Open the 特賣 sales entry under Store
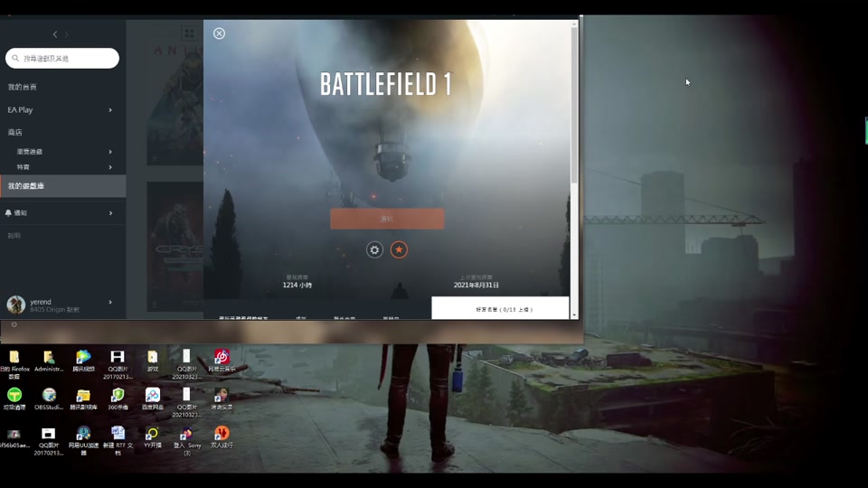The image size is (868, 488). (x=23, y=167)
